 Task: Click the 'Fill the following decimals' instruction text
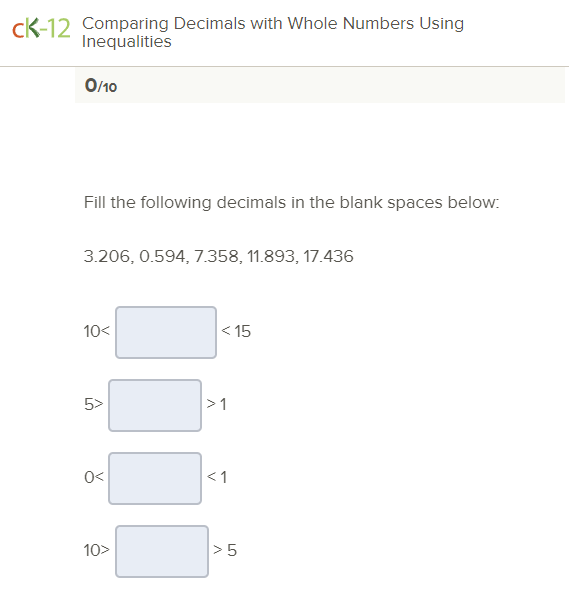(291, 203)
